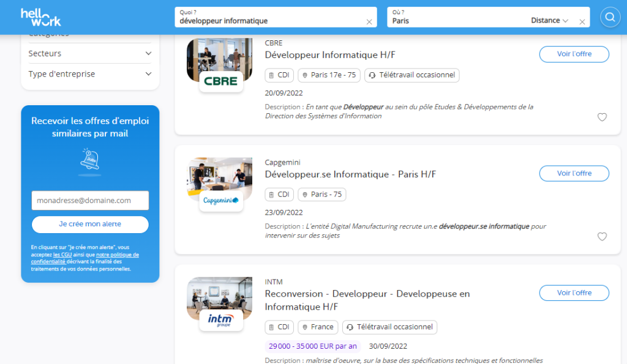The image size is (627, 364).
Task: Click the search magnifier button
Action: tap(610, 17)
